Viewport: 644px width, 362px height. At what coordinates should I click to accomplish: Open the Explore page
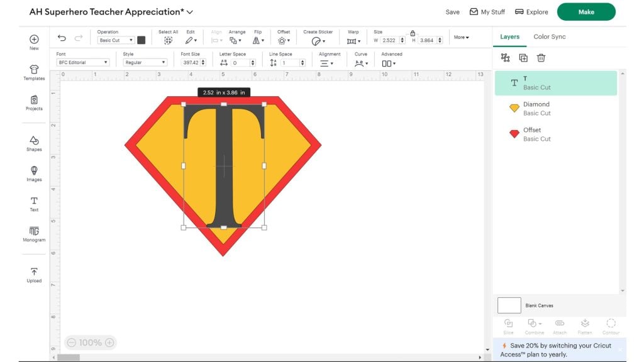[531, 12]
